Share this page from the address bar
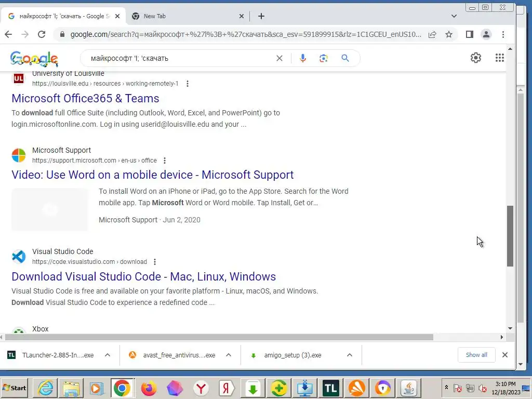The height and width of the screenshot is (399, 532). tap(432, 34)
